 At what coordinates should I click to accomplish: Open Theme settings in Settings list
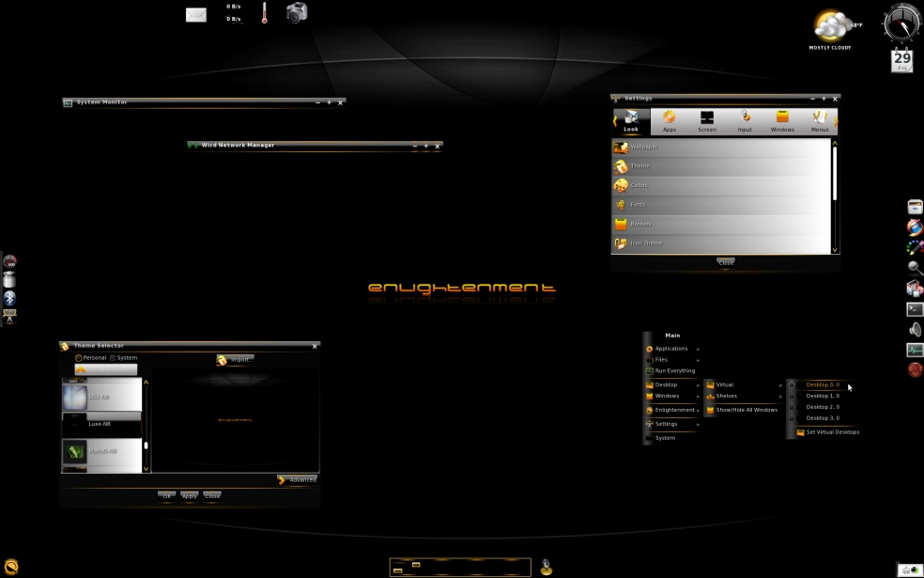(721, 166)
